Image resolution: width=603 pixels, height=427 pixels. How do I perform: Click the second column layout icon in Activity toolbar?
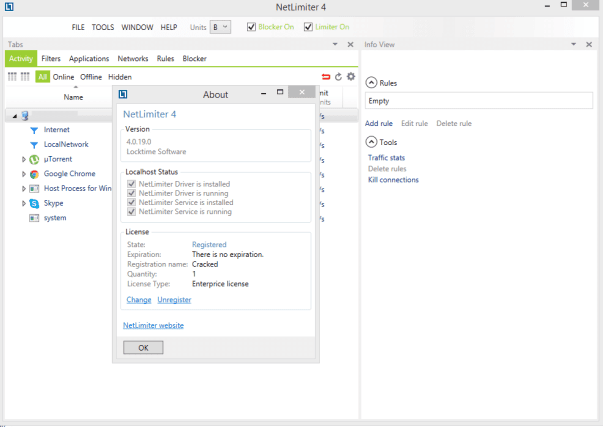coord(25,77)
